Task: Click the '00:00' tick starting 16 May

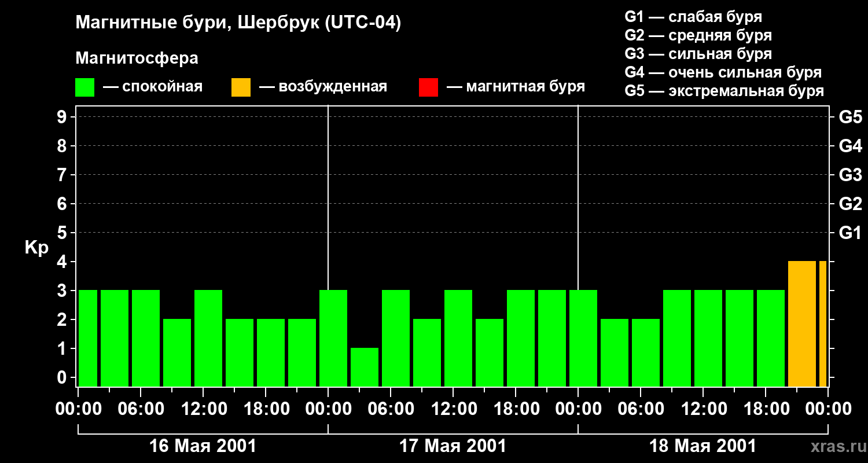Action: [x=78, y=410]
